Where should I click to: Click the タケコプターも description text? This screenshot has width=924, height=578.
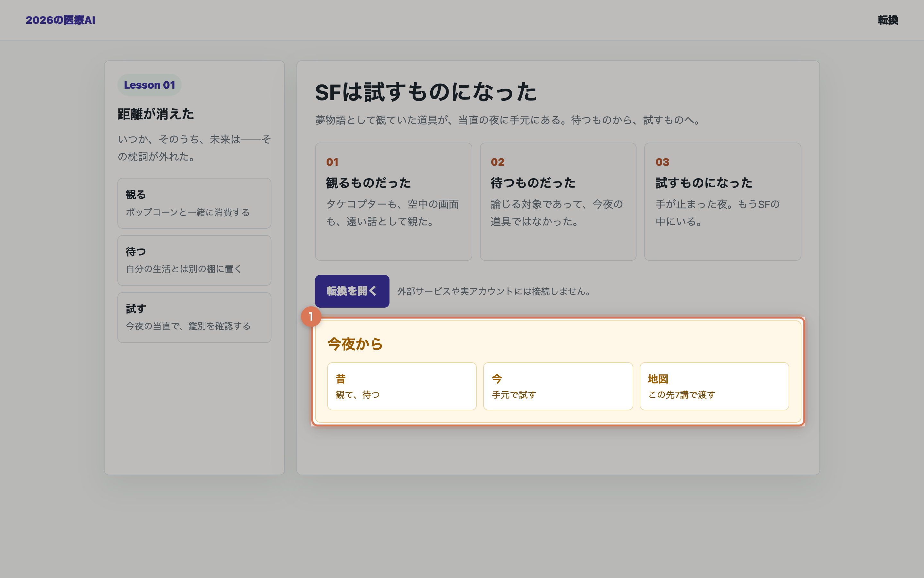pos(392,213)
